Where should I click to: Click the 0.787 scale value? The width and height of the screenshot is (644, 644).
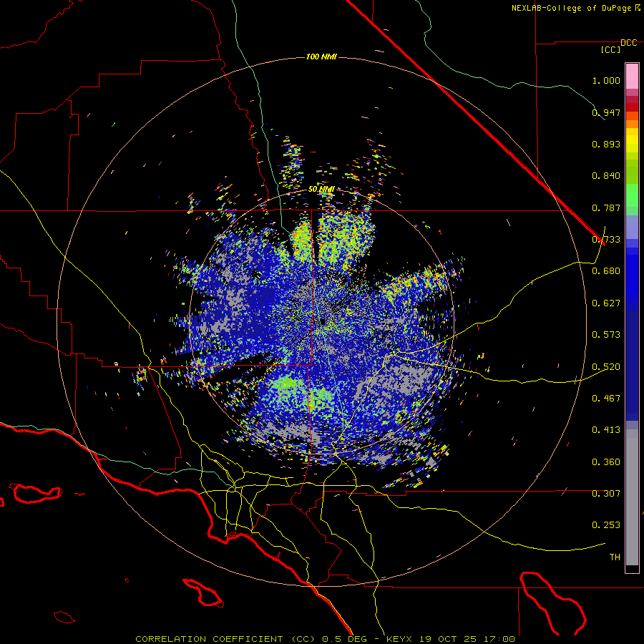tap(606, 208)
